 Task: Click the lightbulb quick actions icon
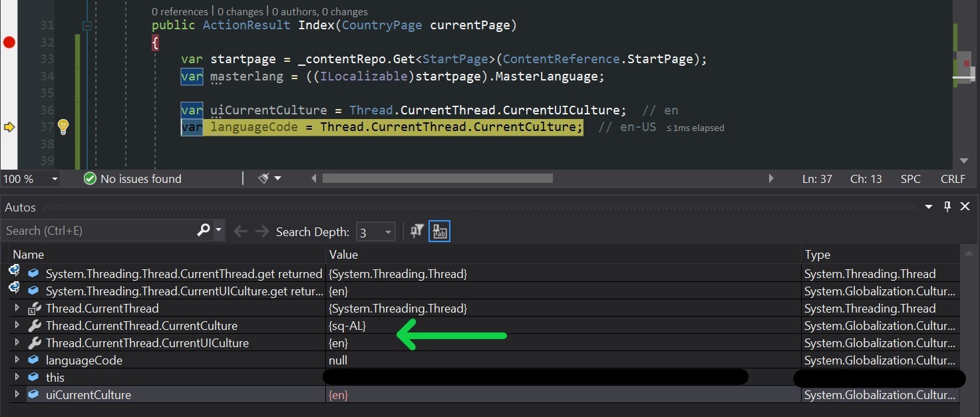pos(63,126)
